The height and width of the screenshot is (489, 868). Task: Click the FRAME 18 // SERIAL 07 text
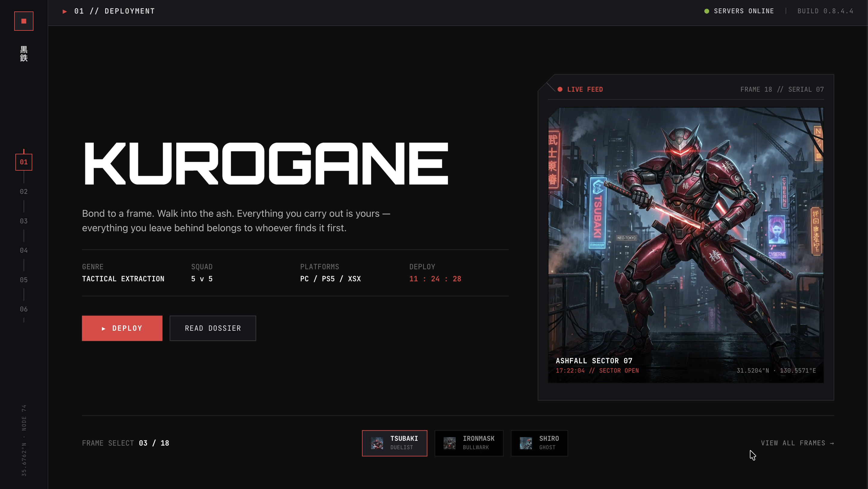[x=782, y=89]
